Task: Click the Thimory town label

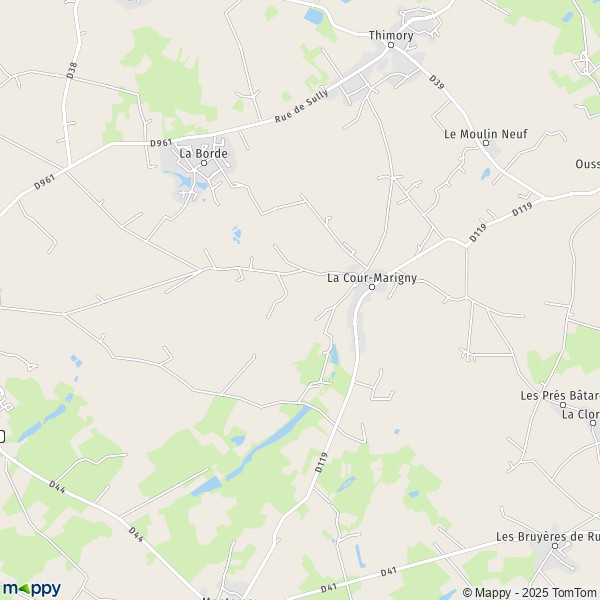Action: (x=391, y=35)
